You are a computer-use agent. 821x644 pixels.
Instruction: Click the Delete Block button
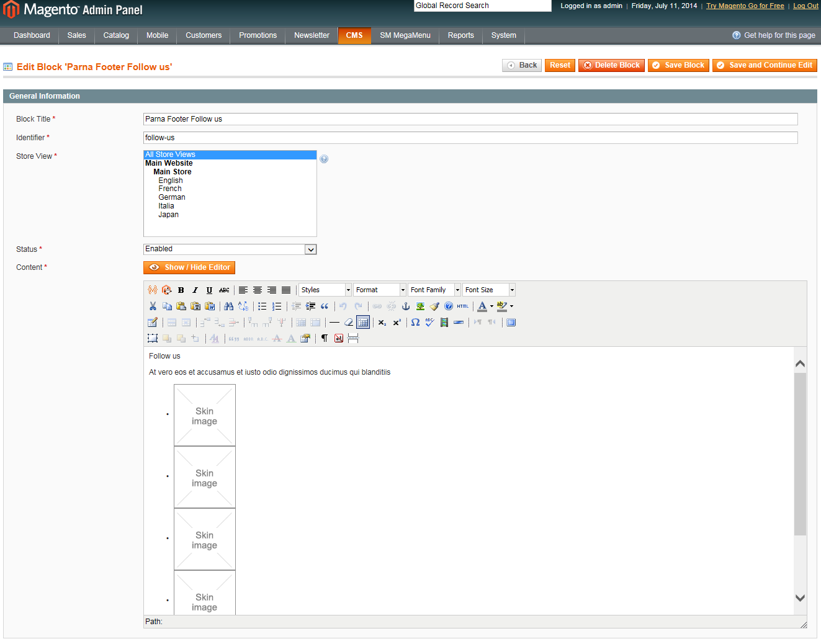611,65
